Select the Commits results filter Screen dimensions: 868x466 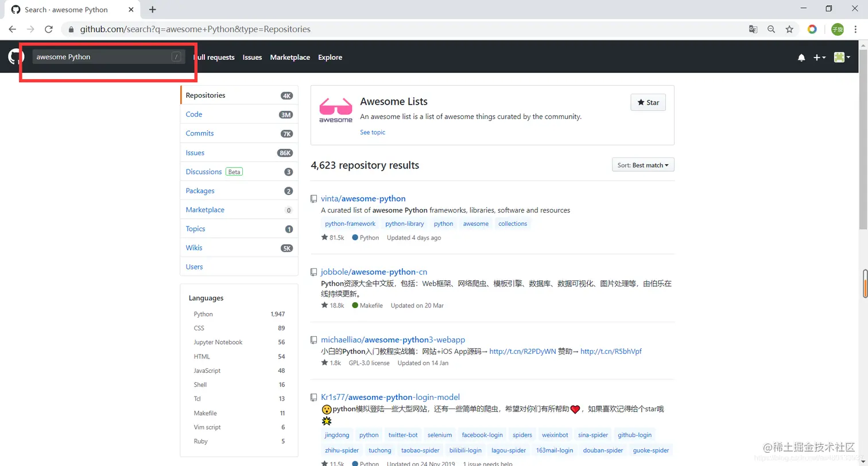pos(239,133)
